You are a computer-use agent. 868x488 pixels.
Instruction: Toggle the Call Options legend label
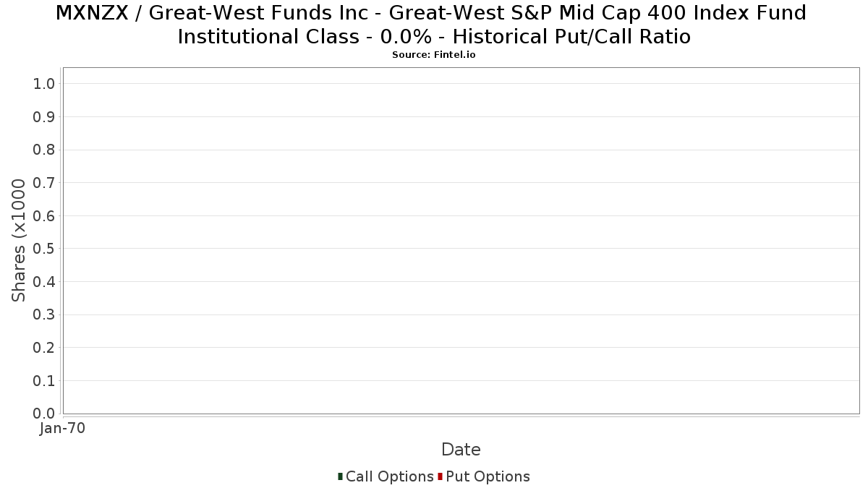389,476
